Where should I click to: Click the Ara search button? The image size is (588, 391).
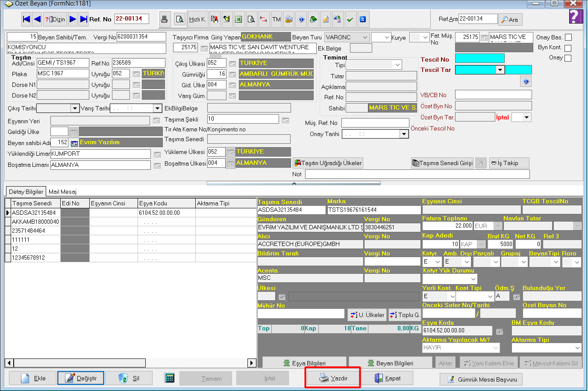pyautogui.click(x=510, y=19)
